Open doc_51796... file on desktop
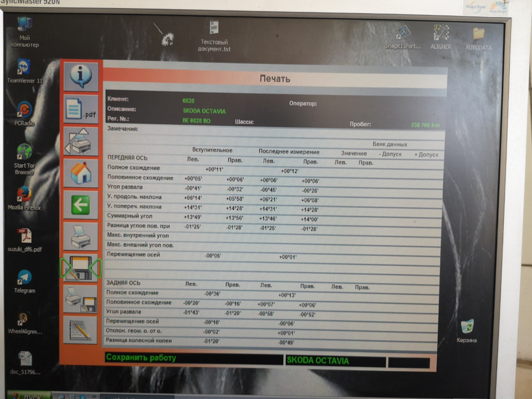 [x=25, y=362]
